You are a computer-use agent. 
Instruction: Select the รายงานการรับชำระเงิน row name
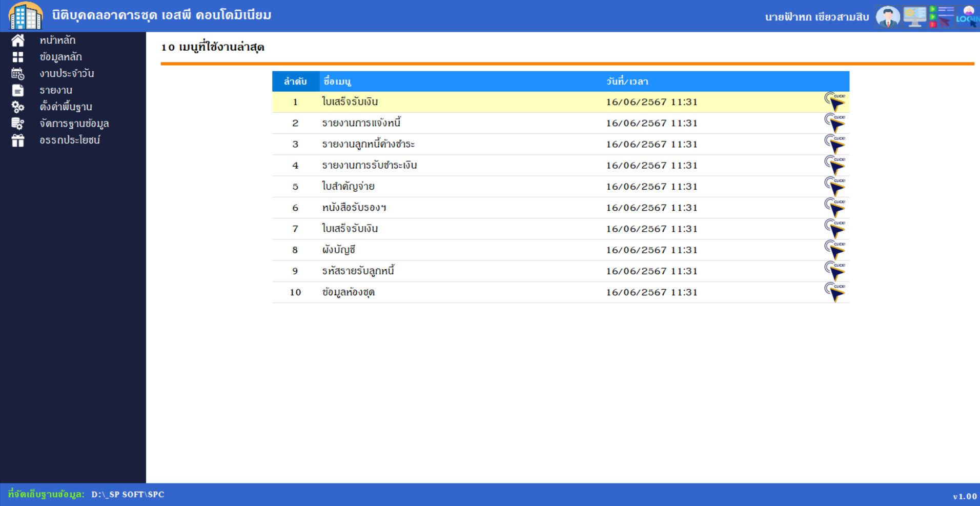(370, 165)
